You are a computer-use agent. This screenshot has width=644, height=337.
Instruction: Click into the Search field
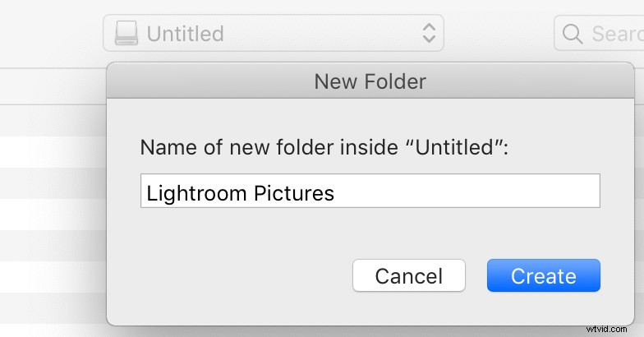(600, 33)
